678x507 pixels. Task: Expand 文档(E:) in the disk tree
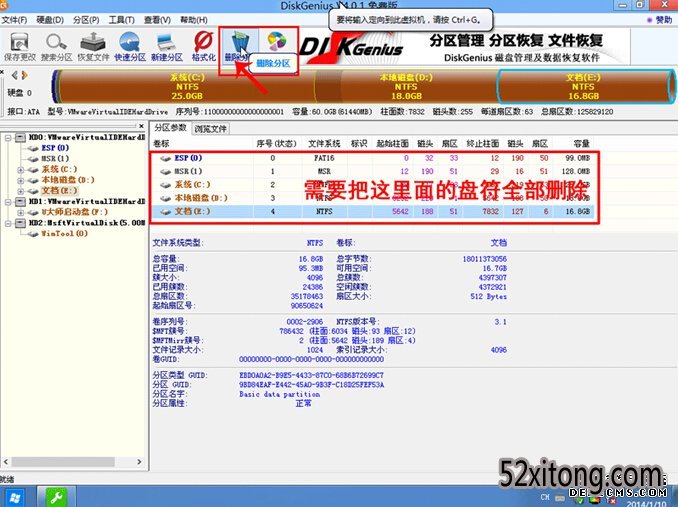(x=20, y=191)
